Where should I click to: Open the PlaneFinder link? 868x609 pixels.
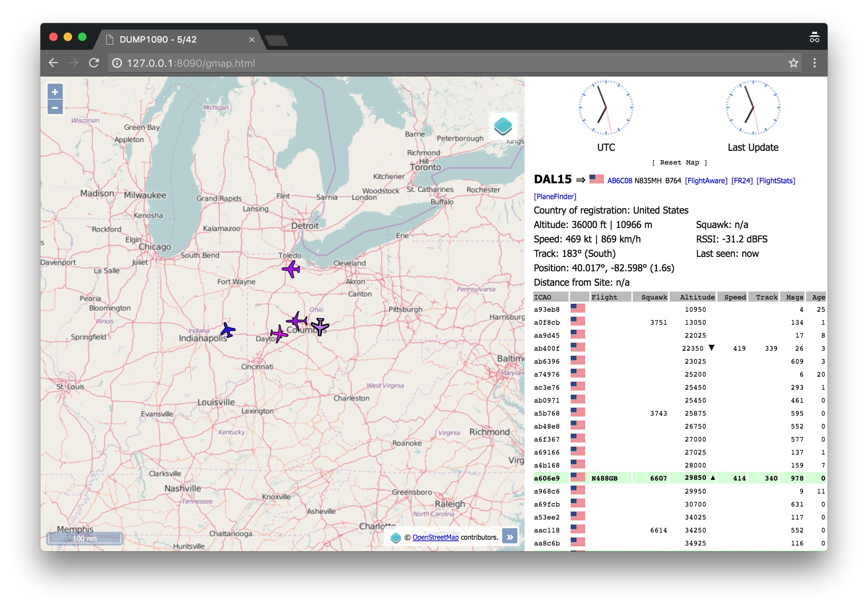click(x=555, y=197)
